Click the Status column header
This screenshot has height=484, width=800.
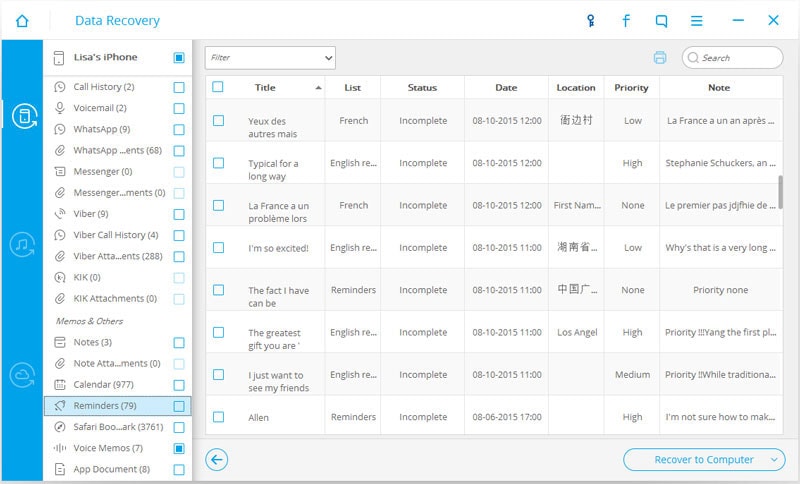click(422, 88)
